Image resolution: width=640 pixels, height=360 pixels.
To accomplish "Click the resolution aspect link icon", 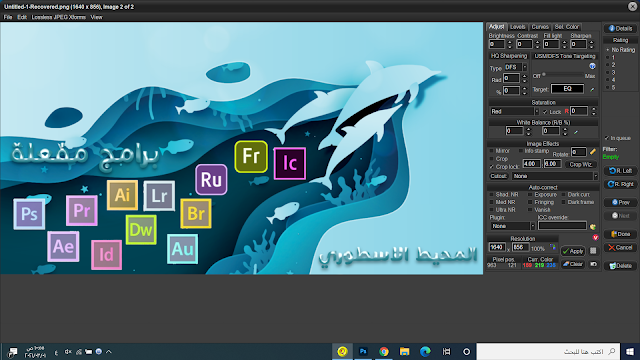I will point(553,247).
